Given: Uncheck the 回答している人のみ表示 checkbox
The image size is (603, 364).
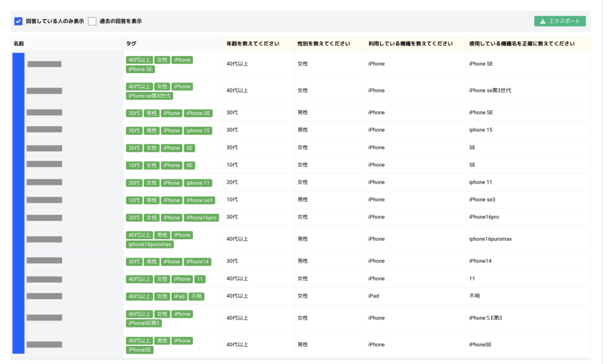Looking at the screenshot, I should pos(18,21).
